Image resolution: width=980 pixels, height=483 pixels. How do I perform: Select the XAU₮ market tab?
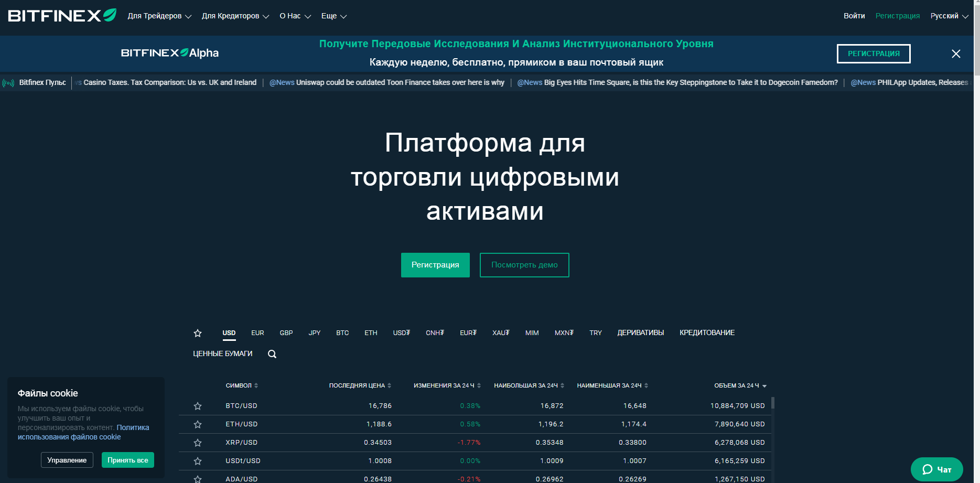click(501, 333)
